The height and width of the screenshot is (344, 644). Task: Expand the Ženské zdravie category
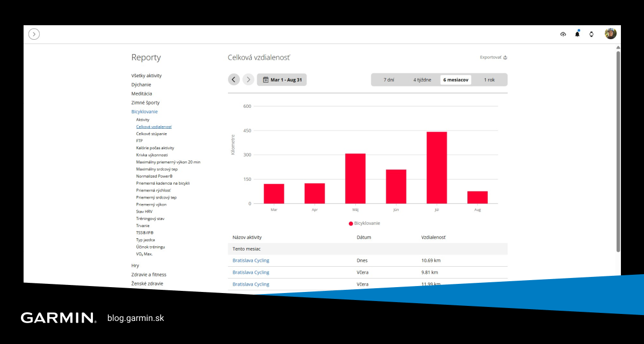pyautogui.click(x=147, y=283)
